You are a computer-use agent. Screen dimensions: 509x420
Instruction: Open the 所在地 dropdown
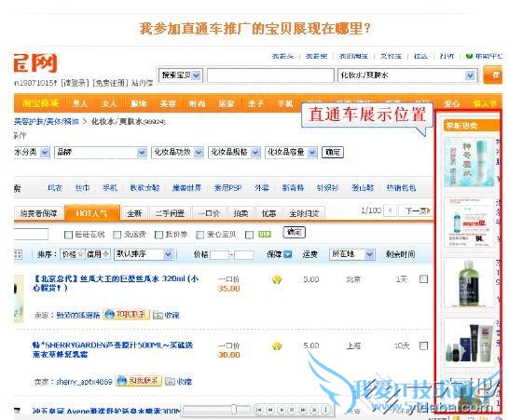point(352,254)
